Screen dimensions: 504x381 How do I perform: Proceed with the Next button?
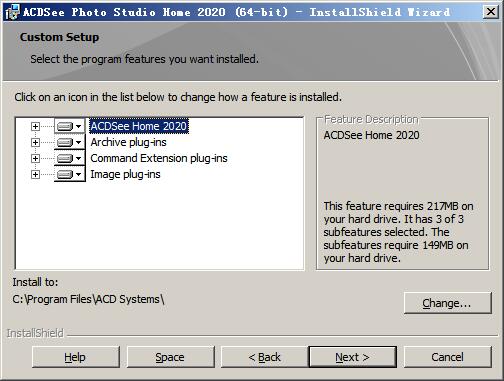point(353,357)
